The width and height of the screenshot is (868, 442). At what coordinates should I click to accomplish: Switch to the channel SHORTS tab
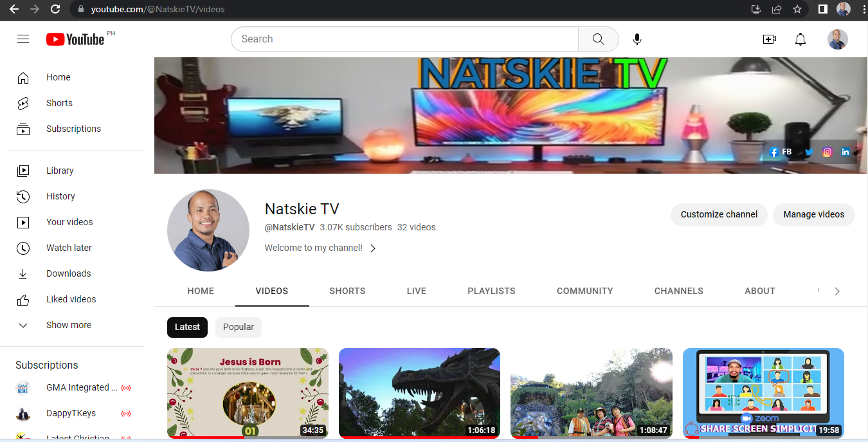tap(348, 291)
